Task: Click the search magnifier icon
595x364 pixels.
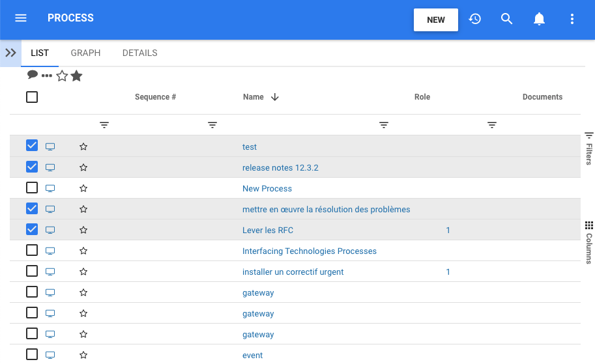Action: pos(507,19)
